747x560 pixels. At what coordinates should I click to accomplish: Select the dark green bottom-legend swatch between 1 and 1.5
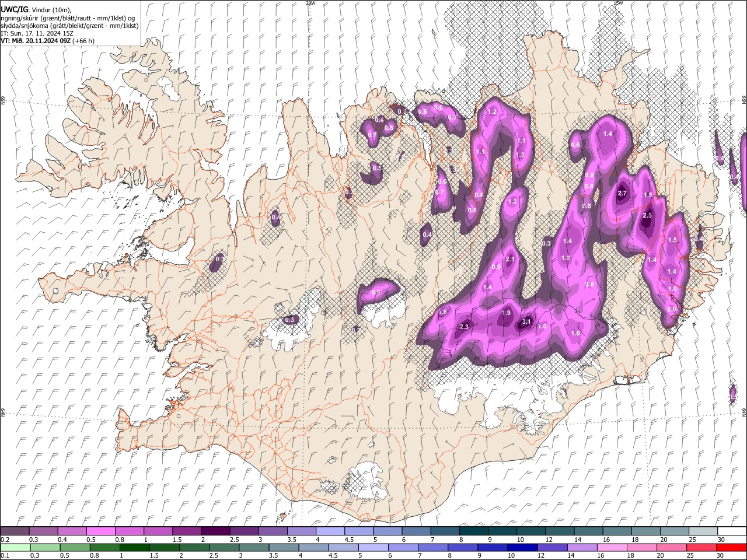point(135,547)
